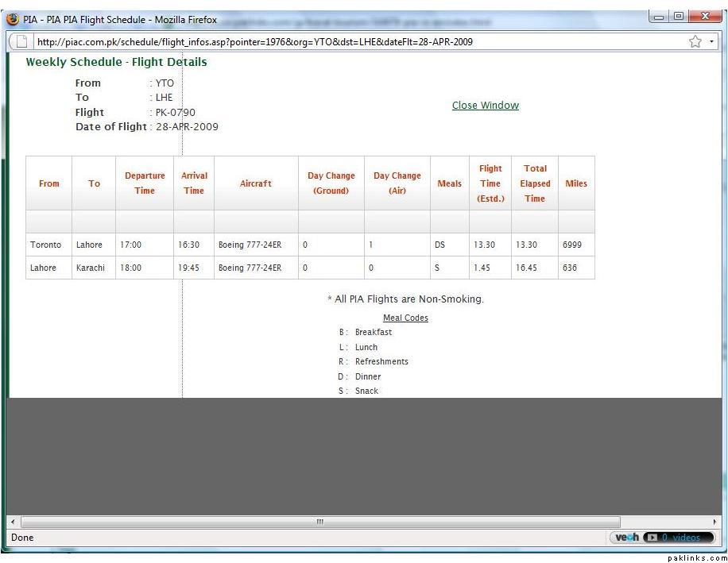The height and width of the screenshot is (563, 728).
Task: Minimize the Firefox window
Action: tap(660, 16)
